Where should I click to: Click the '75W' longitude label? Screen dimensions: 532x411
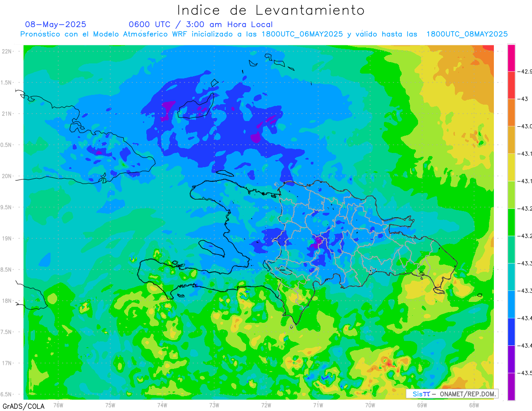click(110, 405)
